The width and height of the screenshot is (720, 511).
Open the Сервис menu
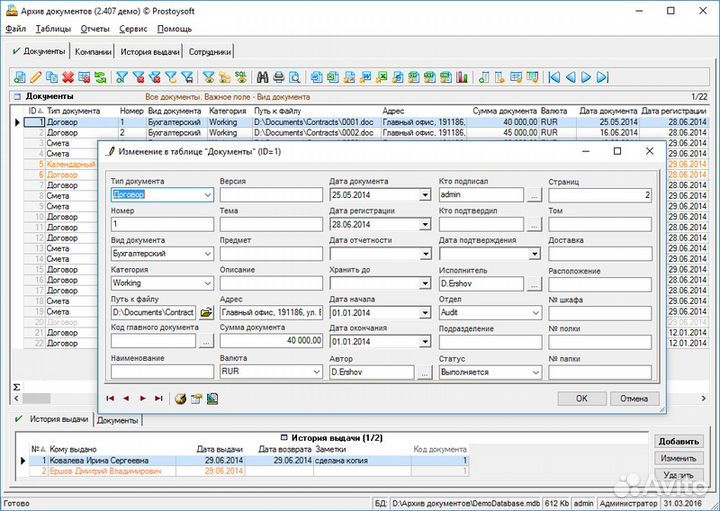[133, 29]
